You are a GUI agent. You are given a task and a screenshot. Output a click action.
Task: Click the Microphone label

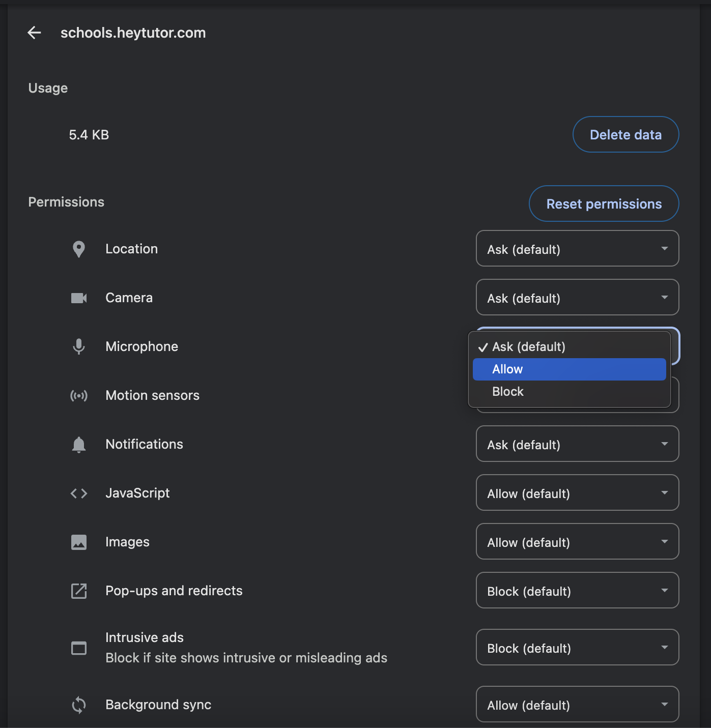tap(142, 346)
